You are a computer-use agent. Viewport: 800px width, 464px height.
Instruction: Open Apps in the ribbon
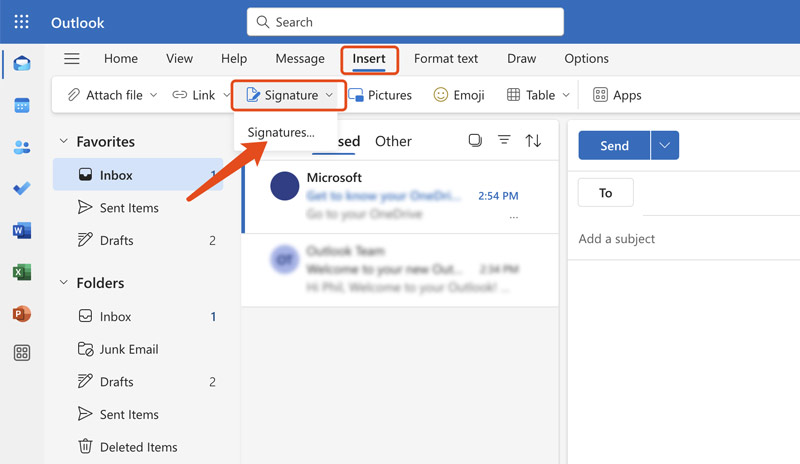(617, 95)
